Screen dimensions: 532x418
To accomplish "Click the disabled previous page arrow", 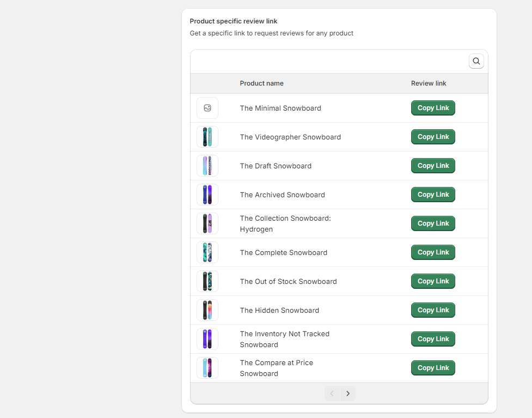I will pyautogui.click(x=332, y=393).
